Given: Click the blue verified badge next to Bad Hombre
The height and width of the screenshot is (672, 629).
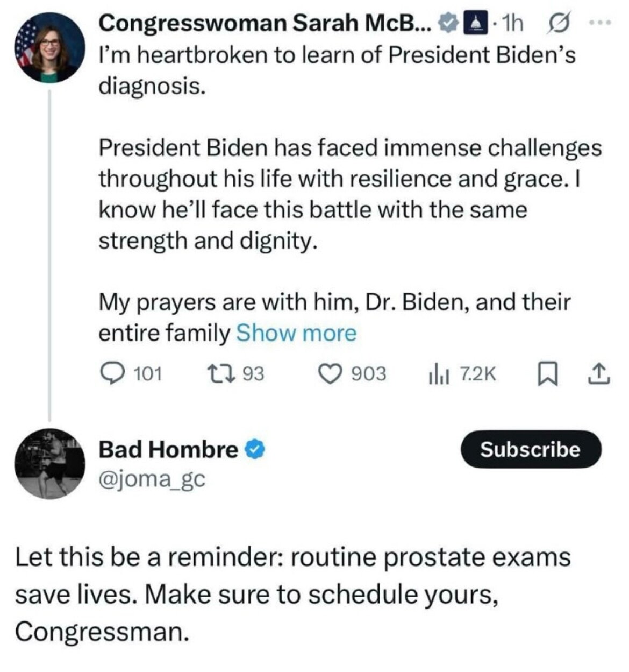Looking at the screenshot, I should pyautogui.click(x=253, y=448).
